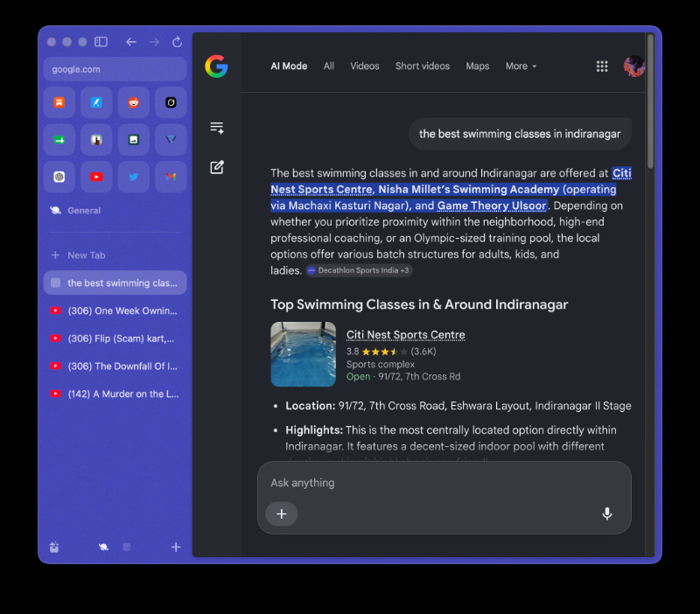Image resolution: width=700 pixels, height=614 pixels.
Task: Click the Location bullet text
Action: point(458,406)
